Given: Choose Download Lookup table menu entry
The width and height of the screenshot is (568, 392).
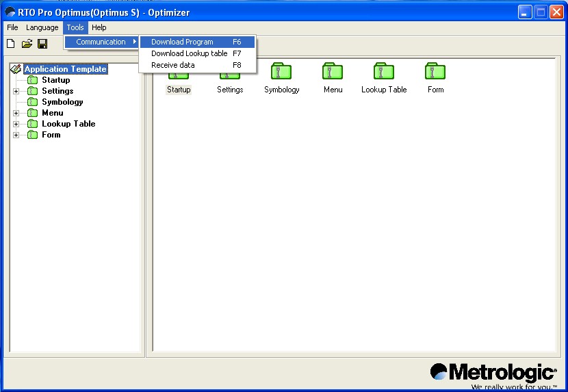Looking at the screenshot, I should coord(189,53).
